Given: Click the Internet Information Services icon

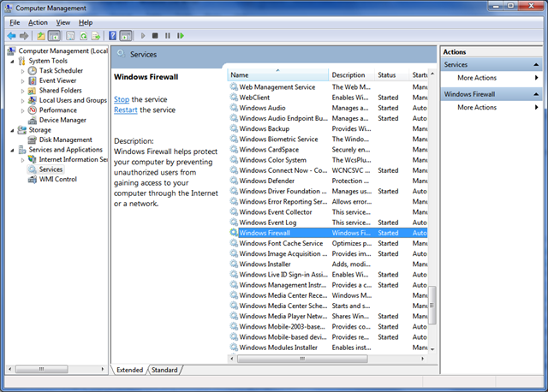Looking at the screenshot, I should click(x=33, y=159).
